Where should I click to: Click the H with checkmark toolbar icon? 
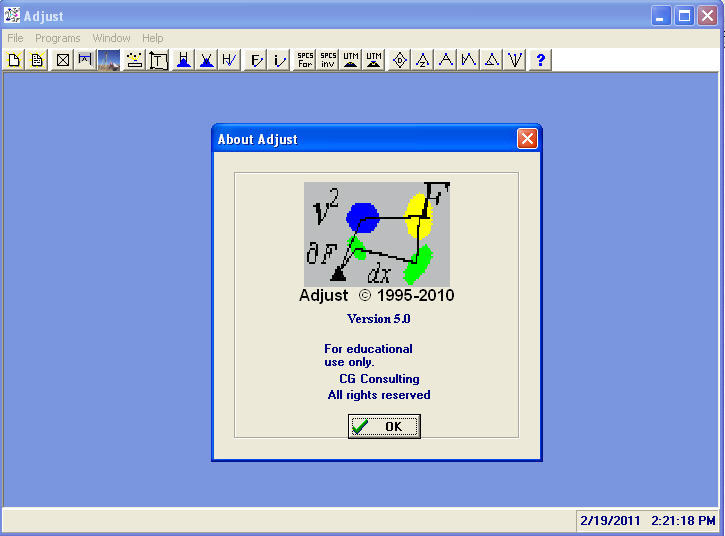click(229, 60)
